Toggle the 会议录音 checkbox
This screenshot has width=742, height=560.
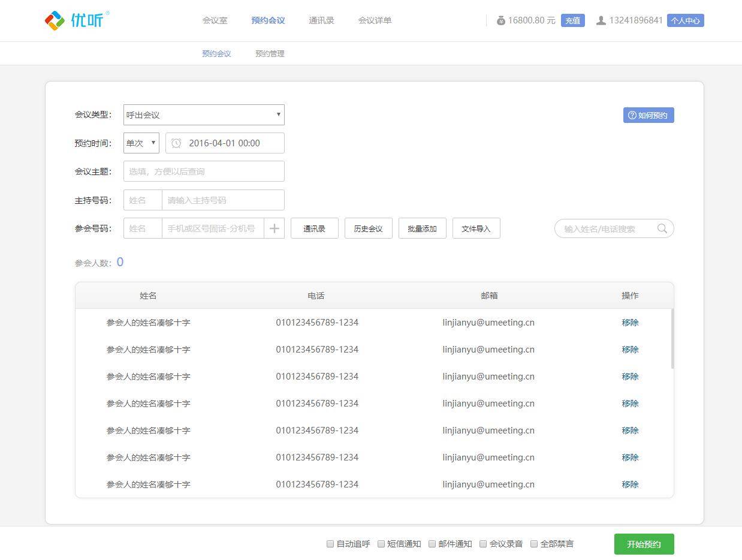point(483,544)
